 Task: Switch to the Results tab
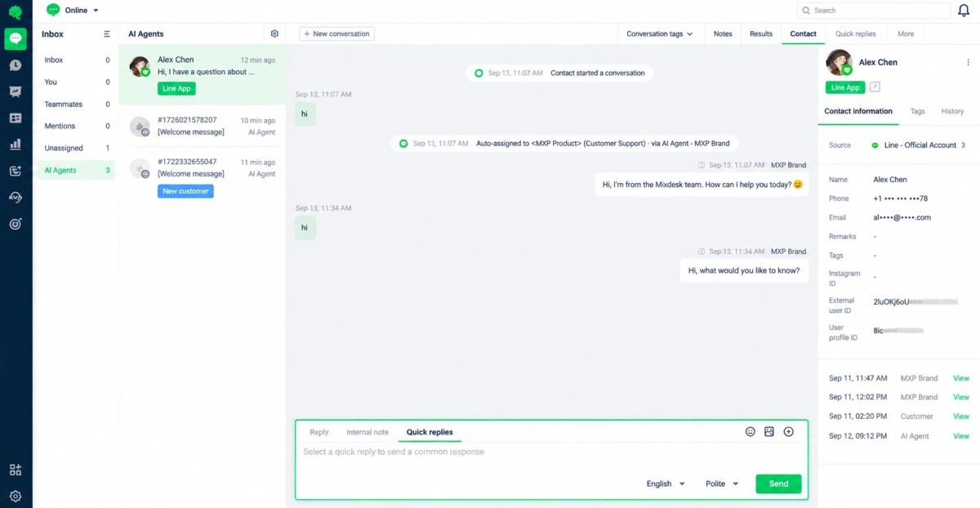(761, 34)
